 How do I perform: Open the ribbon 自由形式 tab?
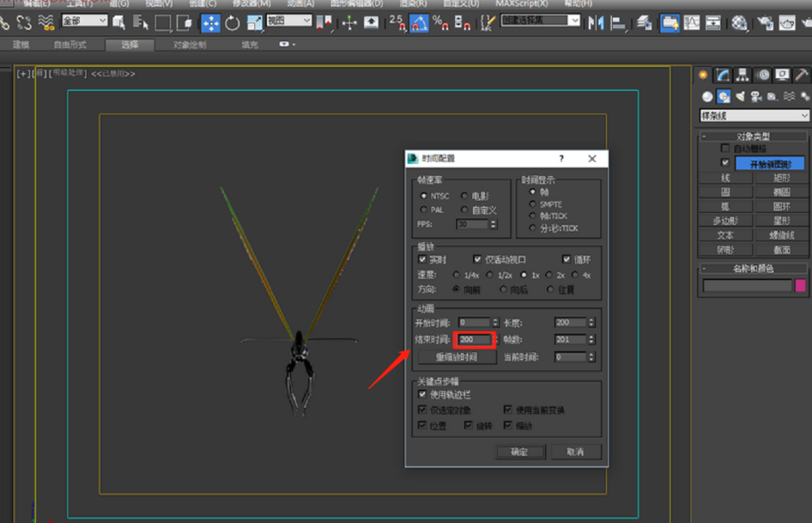(x=70, y=44)
